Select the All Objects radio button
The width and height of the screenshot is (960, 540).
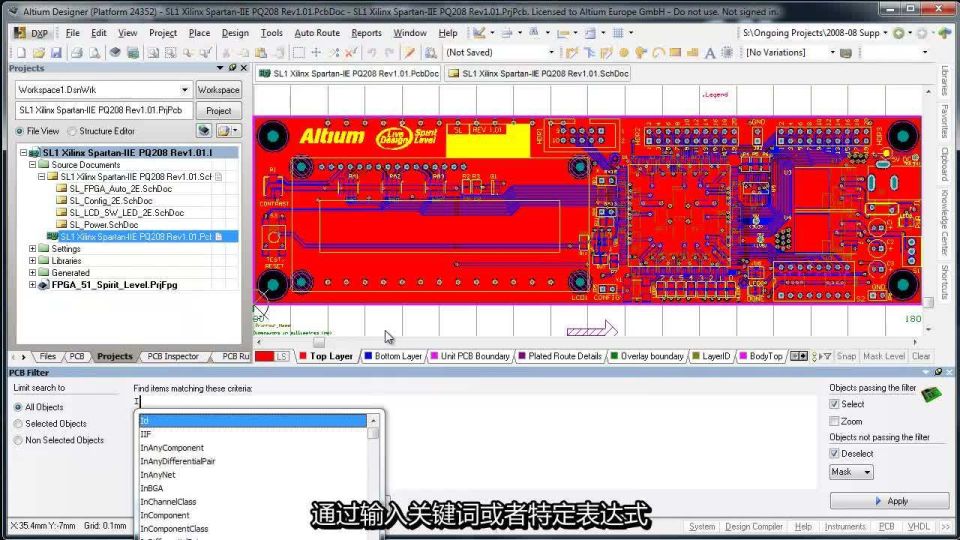pyautogui.click(x=18, y=407)
